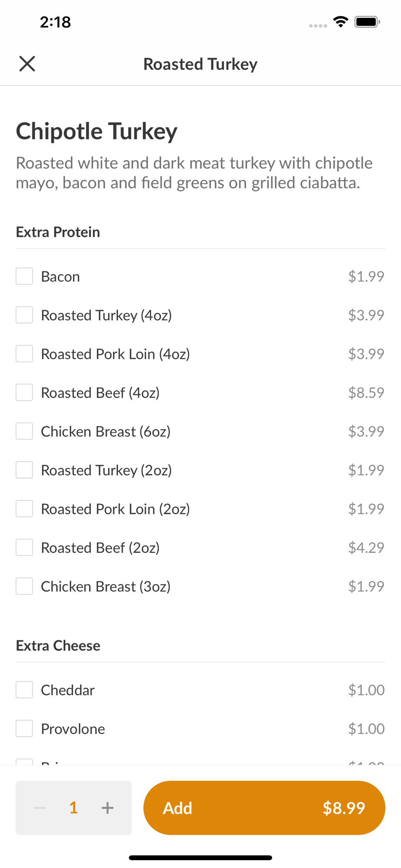Tick the Roasted Pork Loin (4oz) option
The image size is (401, 868).
pyautogui.click(x=24, y=354)
